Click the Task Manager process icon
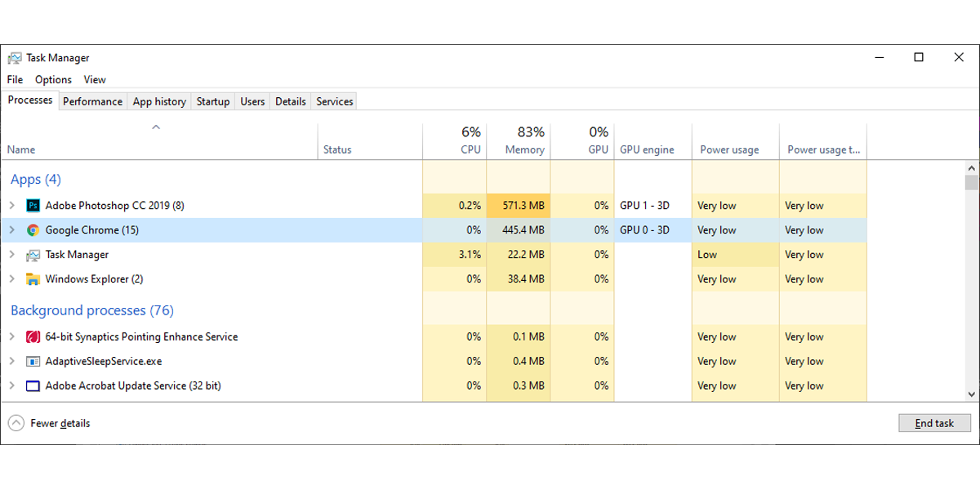This screenshot has height=490, width=980. click(x=33, y=255)
